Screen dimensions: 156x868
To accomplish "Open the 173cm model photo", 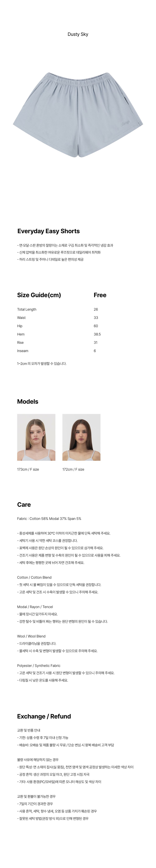I will [36, 437].
